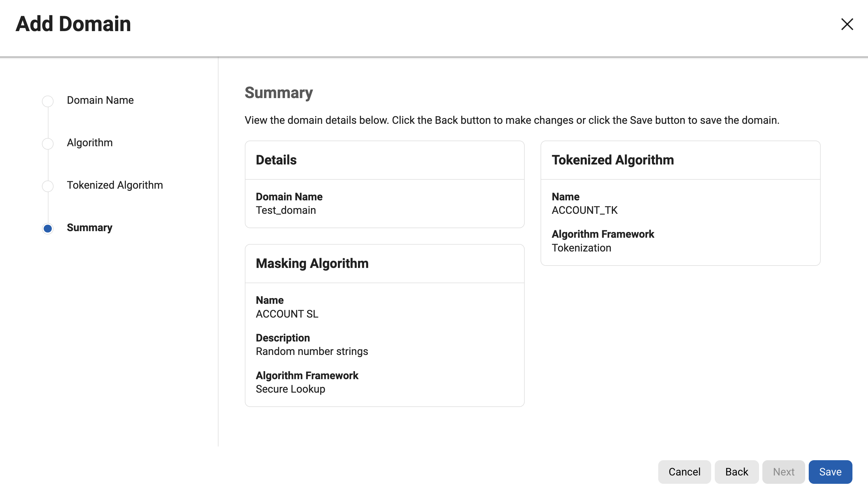Select the Masking Algorithm card title

[x=312, y=263]
